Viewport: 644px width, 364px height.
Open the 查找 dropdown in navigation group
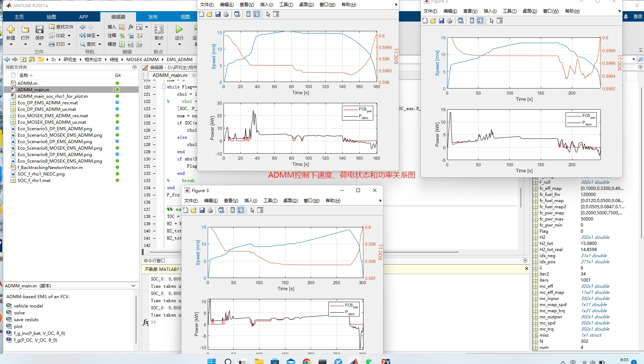tap(99, 44)
